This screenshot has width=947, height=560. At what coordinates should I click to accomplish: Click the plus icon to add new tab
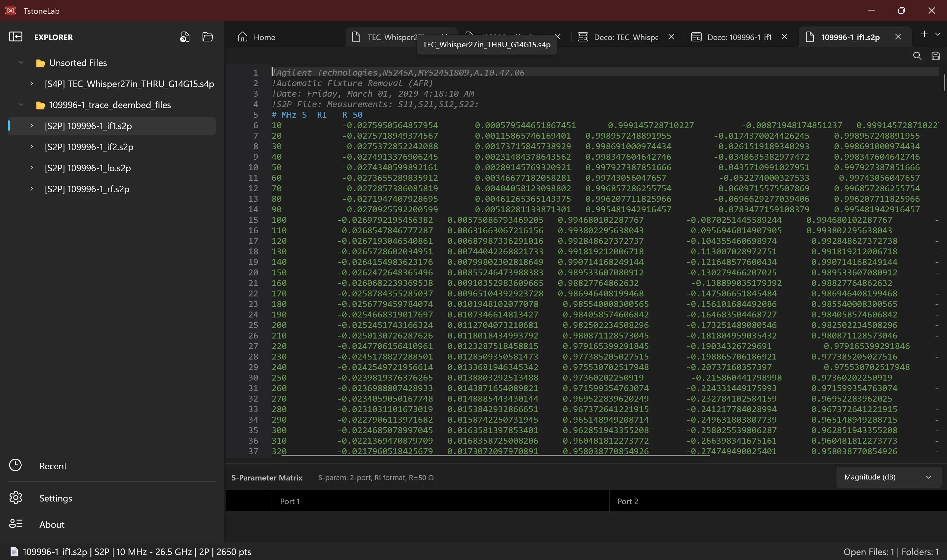pyautogui.click(x=924, y=34)
